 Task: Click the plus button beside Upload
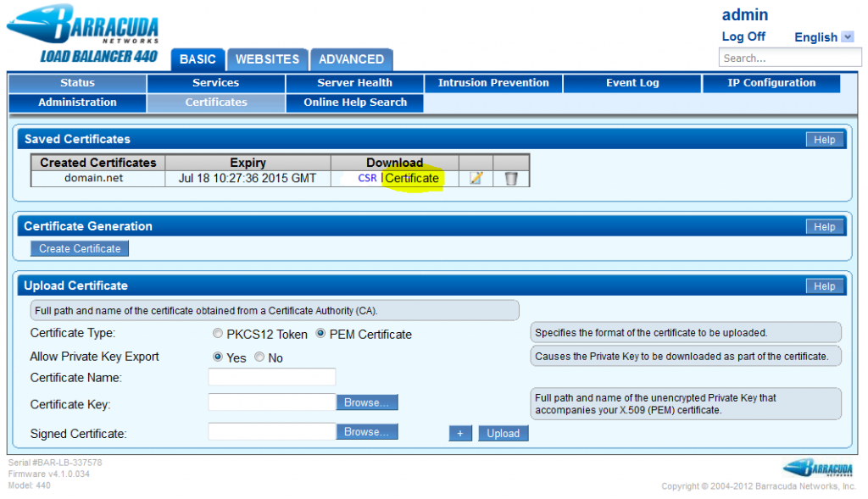pos(460,434)
